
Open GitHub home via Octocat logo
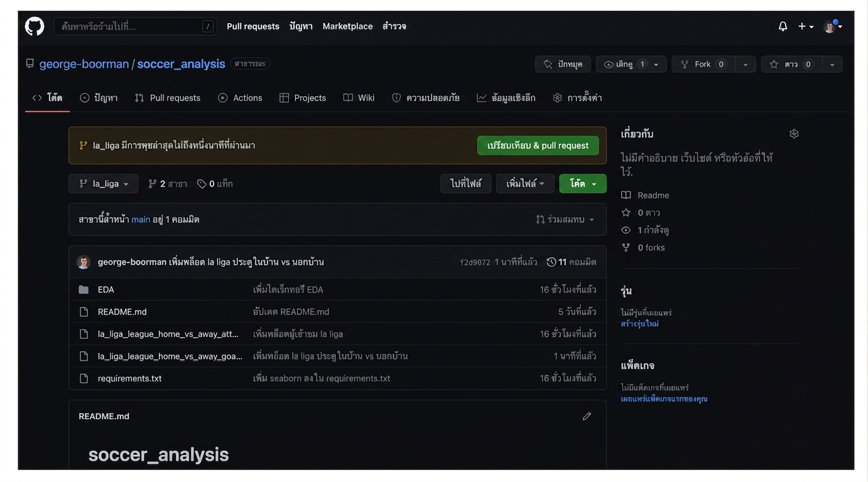(35, 26)
